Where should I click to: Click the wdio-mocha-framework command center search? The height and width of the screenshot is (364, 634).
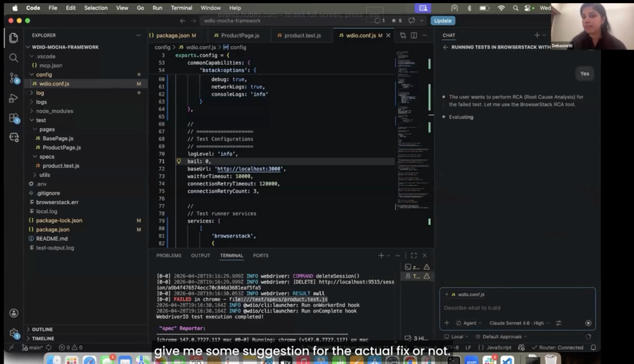[x=286, y=21]
